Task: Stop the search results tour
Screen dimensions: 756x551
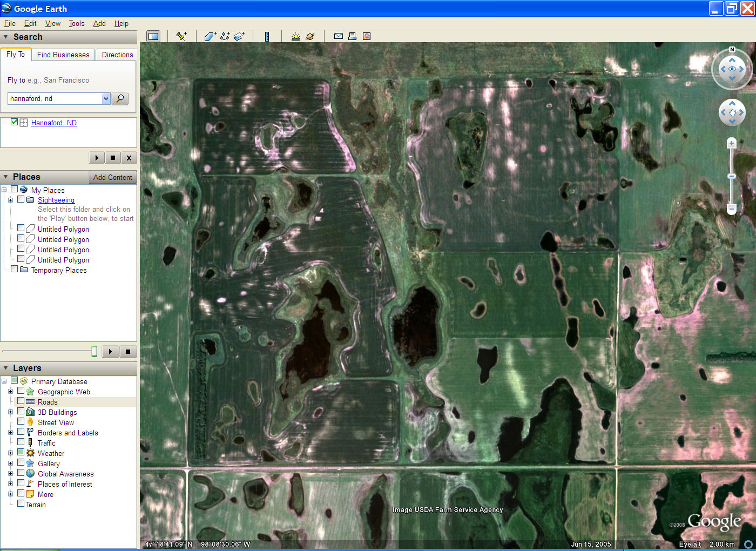Action: (x=113, y=158)
